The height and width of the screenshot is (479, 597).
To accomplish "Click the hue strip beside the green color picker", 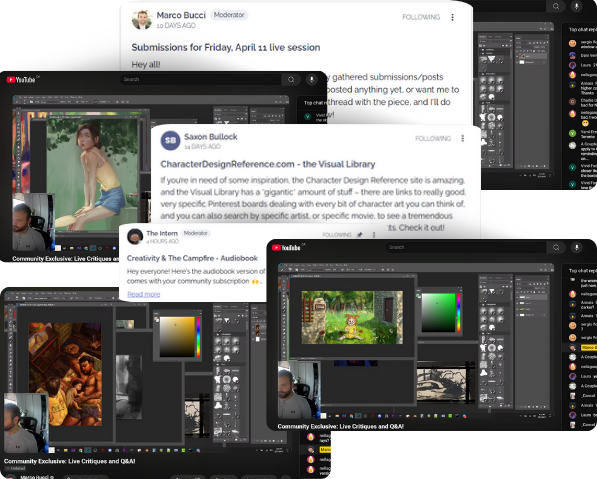I will click(x=458, y=313).
